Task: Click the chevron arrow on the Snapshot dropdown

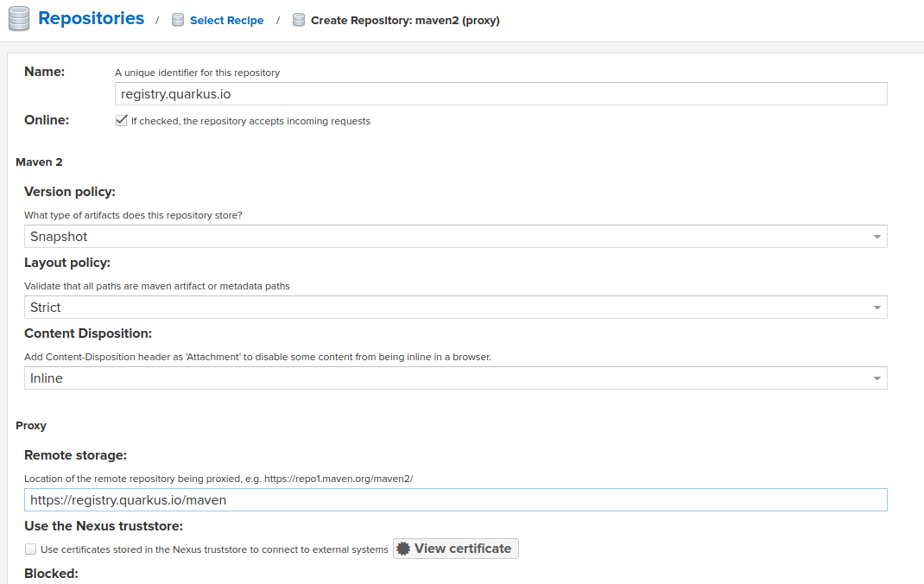Action: tap(879, 236)
